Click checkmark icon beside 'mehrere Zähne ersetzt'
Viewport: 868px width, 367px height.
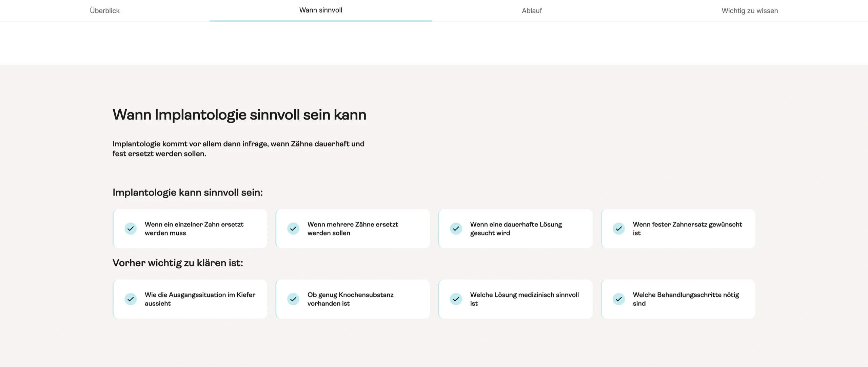click(293, 229)
